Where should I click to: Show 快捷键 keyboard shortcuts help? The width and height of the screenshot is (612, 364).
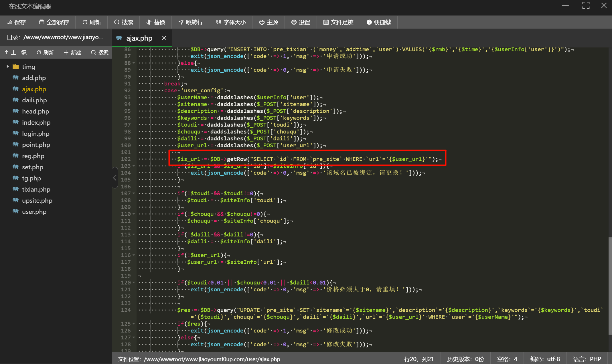coord(379,22)
